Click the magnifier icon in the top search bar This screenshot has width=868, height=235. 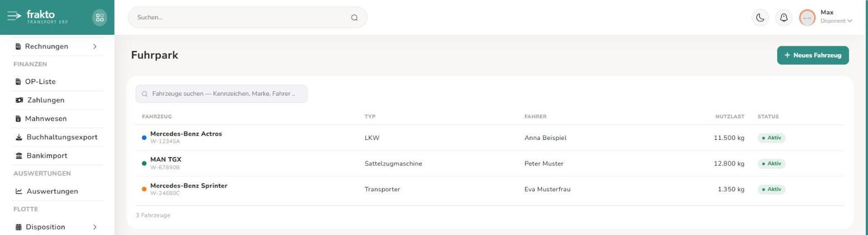pos(354,17)
